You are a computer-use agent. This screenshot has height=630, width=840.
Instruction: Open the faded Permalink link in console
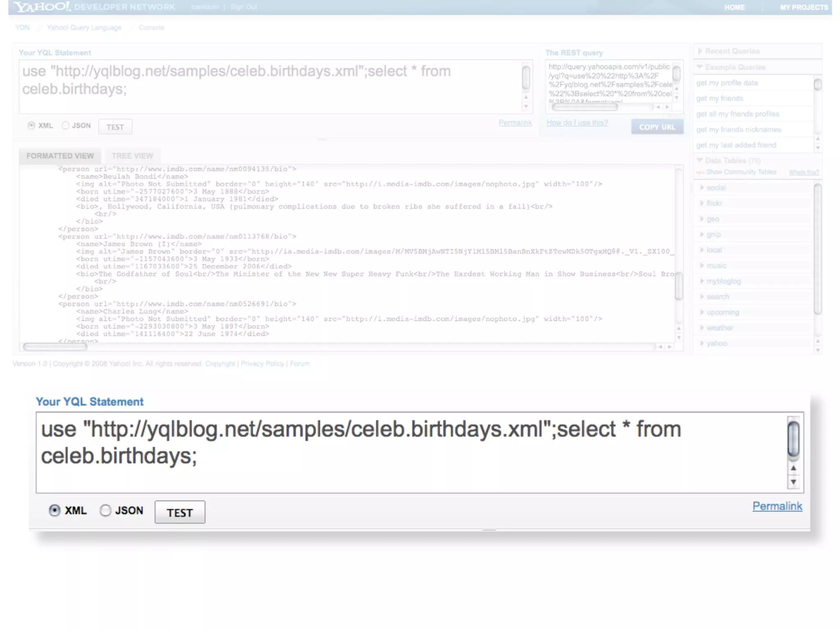point(515,123)
